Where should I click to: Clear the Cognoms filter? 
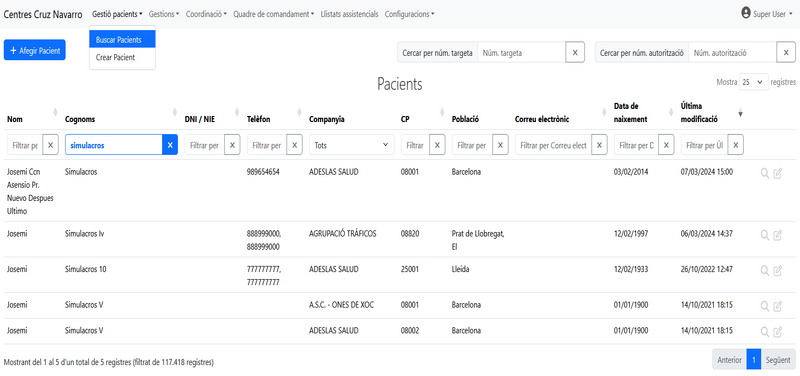click(x=170, y=145)
